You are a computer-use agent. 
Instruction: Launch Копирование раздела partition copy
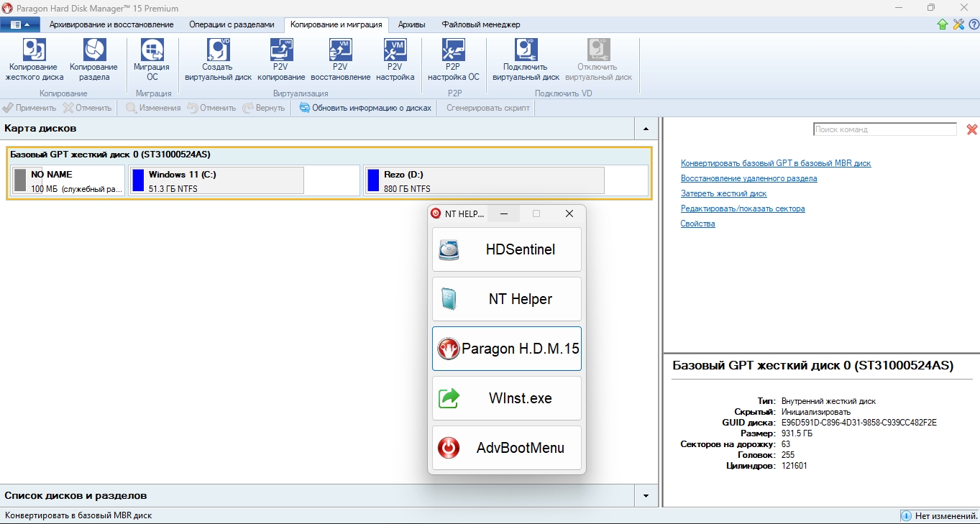93,60
